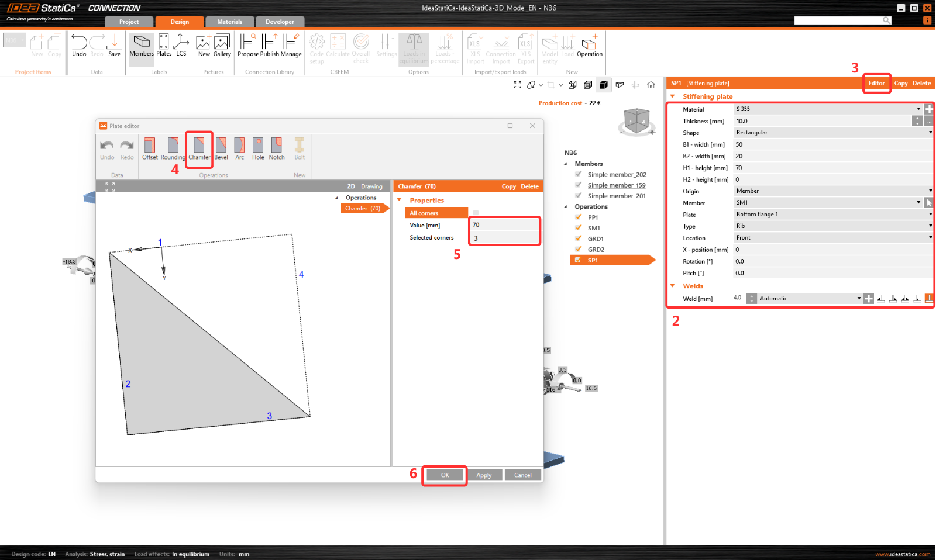936x560 pixels.
Task: Add new Operation from ribbon
Action: click(589, 46)
